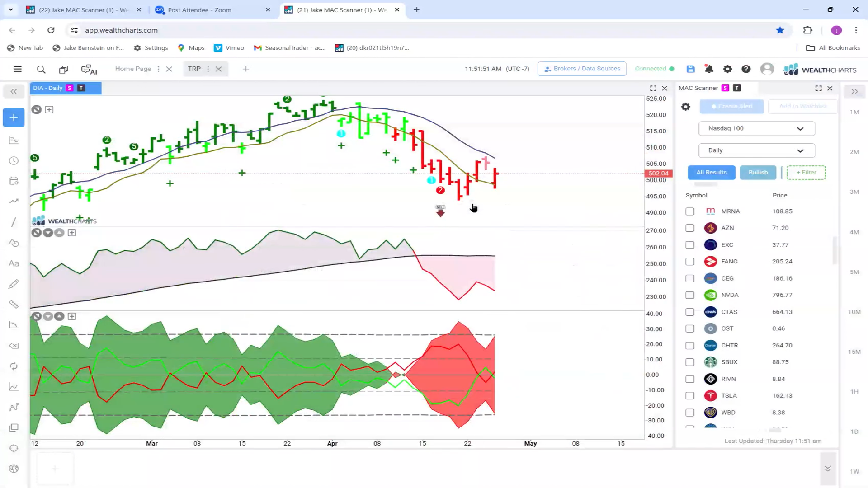
Task: Open app settings gear in top bar
Action: pyautogui.click(x=727, y=69)
